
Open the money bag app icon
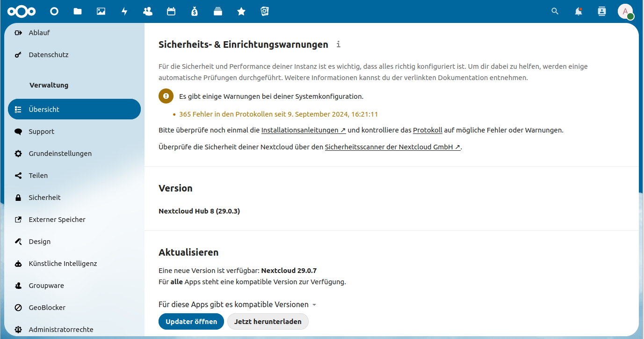point(195,11)
